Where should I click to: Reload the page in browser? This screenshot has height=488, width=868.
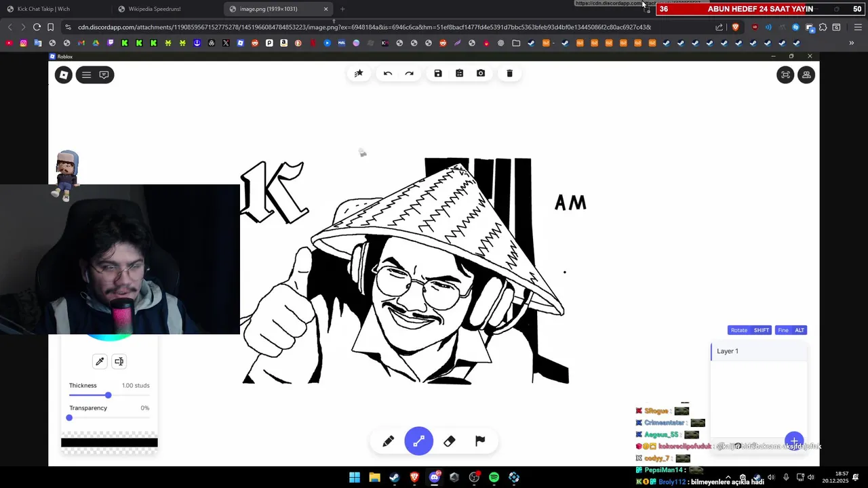(x=37, y=27)
